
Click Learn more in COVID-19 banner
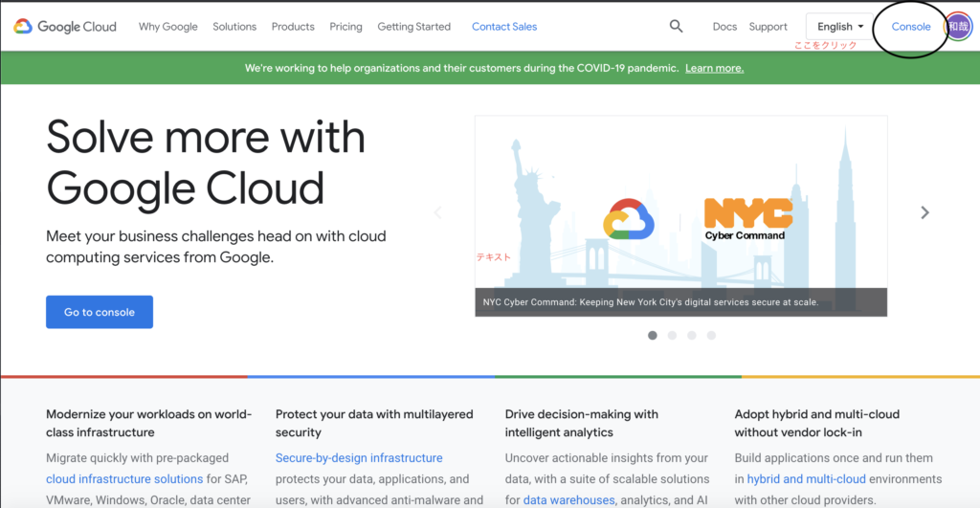point(714,68)
